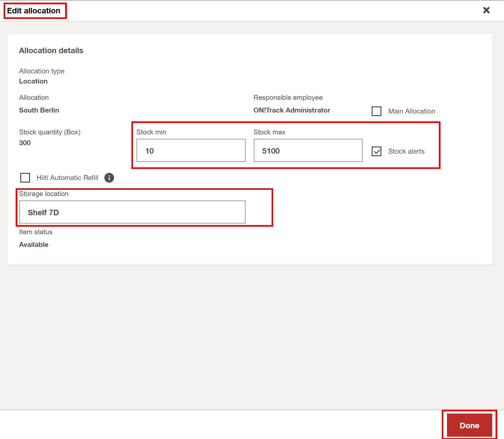Click the Allocation details heading
Screen dimensions: 504x439
tap(51, 51)
